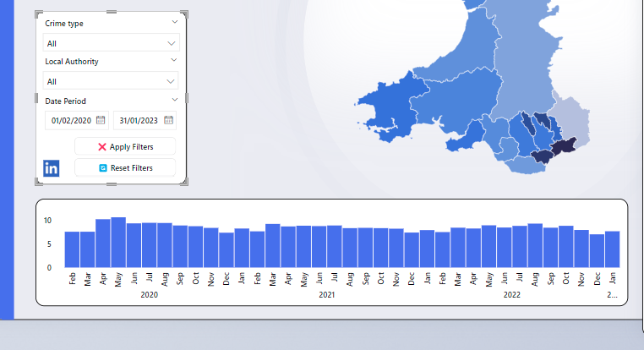
Task: Click the 'Local Authority' slicer title
Action: pyautogui.click(x=72, y=62)
